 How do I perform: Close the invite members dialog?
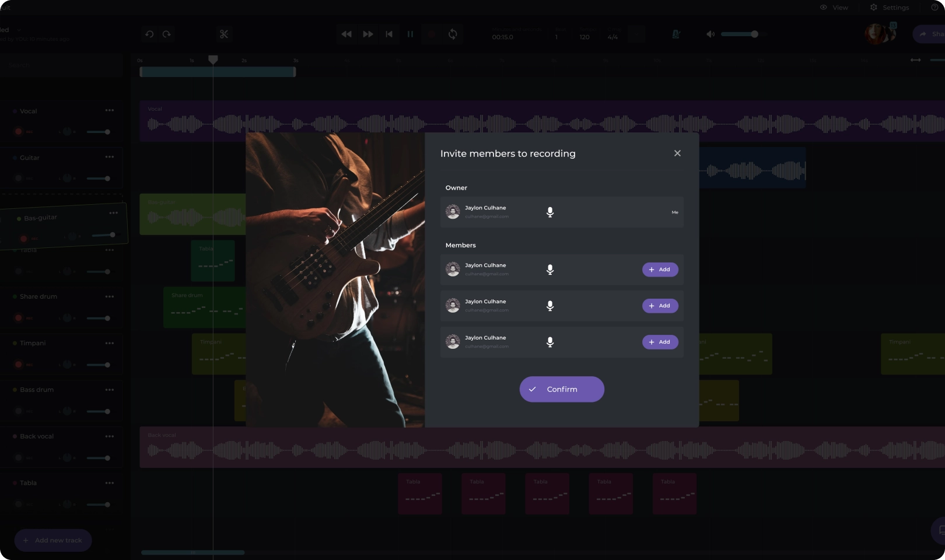[x=677, y=153]
